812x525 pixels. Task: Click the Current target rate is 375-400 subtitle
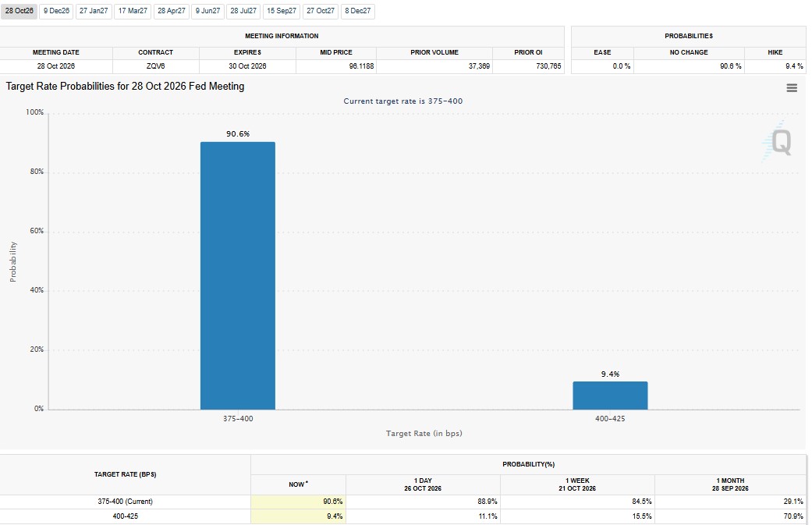(403, 101)
